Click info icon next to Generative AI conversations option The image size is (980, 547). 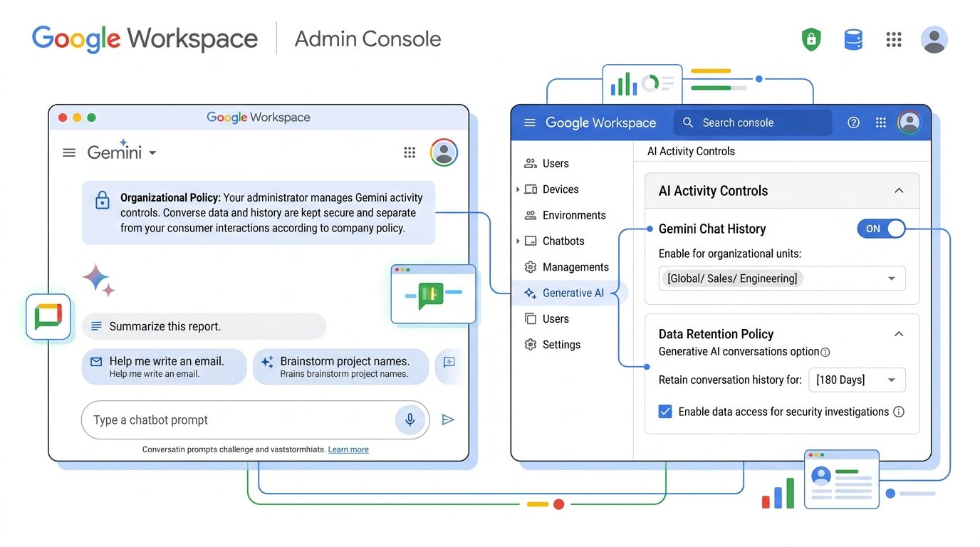(825, 352)
